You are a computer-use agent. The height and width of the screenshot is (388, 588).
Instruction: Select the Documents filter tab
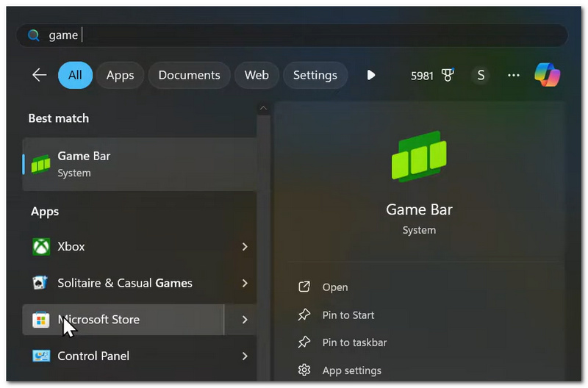coord(189,75)
